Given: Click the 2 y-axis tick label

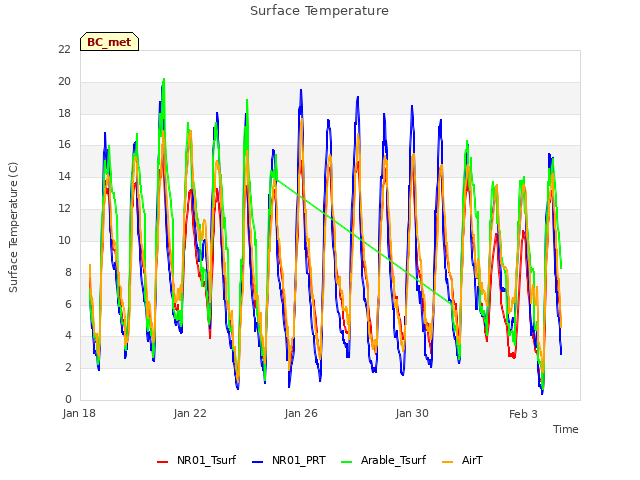Looking at the screenshot, I should point(68,367).
